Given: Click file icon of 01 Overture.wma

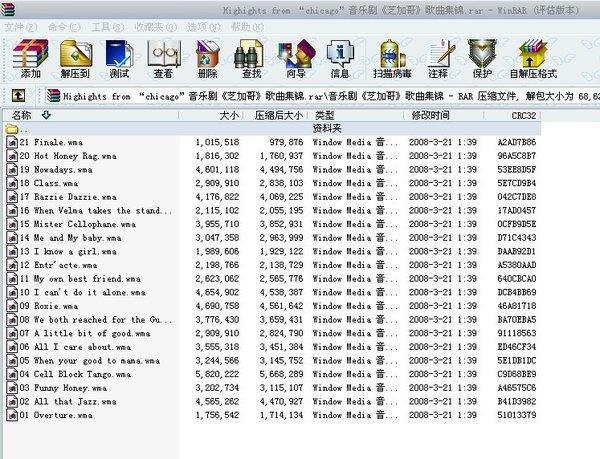Looking at the screenshot, I should point(12,415).
